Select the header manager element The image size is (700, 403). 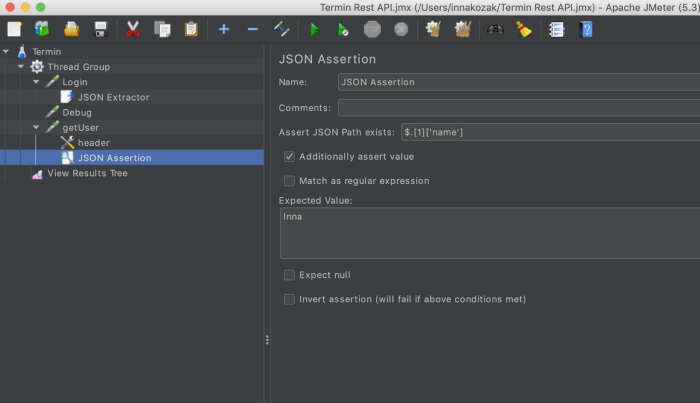coord(93,143)
